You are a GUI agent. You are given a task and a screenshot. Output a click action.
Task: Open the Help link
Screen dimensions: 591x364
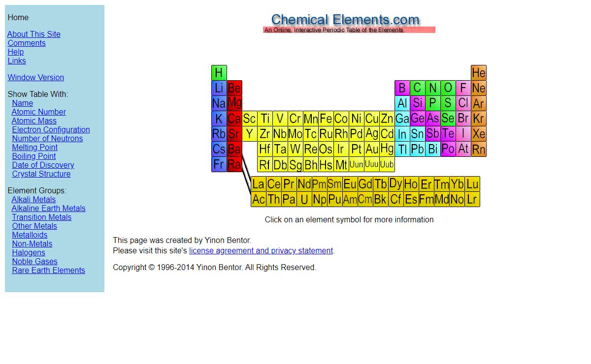point(16,52)
